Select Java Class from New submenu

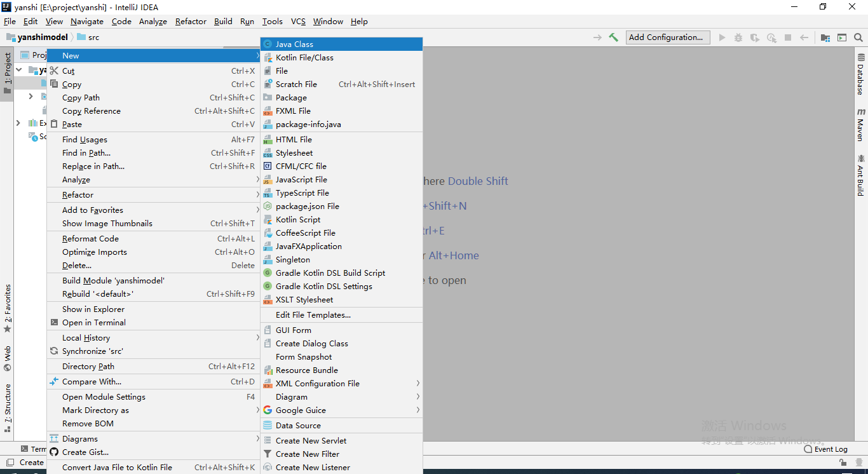(x=341, y=44)
